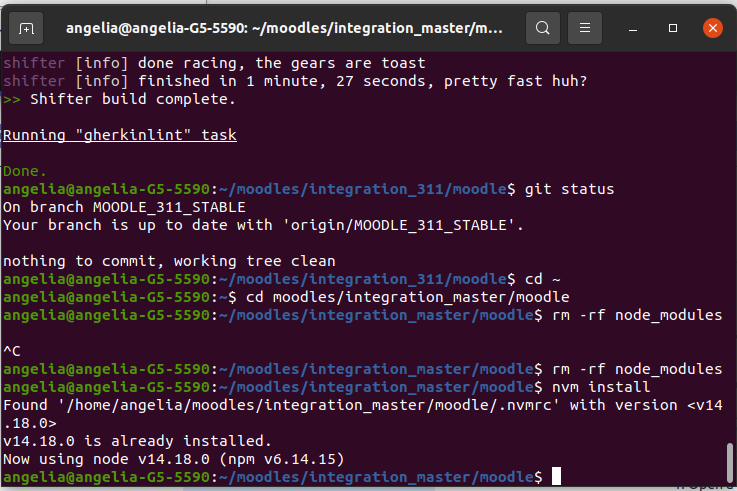Maximize the terminal window

[x=673, y=28]
